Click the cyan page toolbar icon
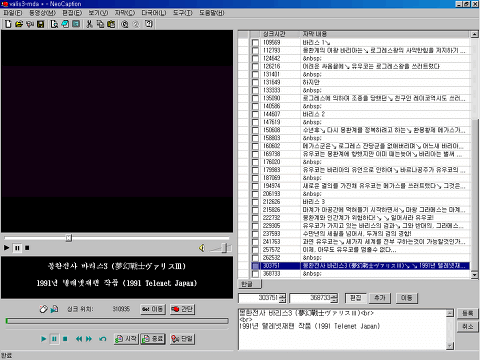 (65, 24)
